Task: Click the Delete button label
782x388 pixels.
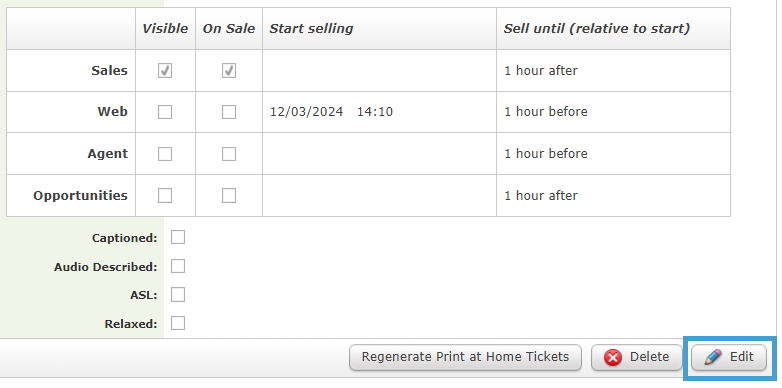Action: (x=649, y=357)
